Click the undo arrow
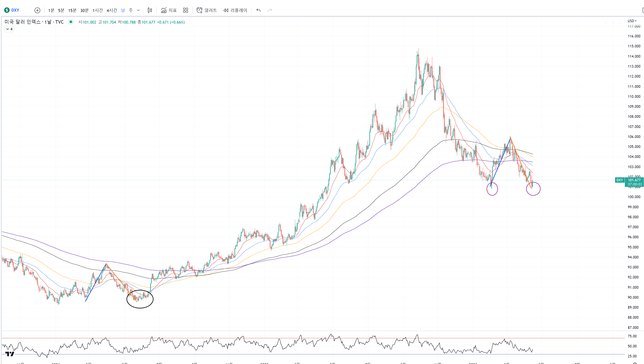The width and height of the screenshot is (644, 364). point(258,10)
